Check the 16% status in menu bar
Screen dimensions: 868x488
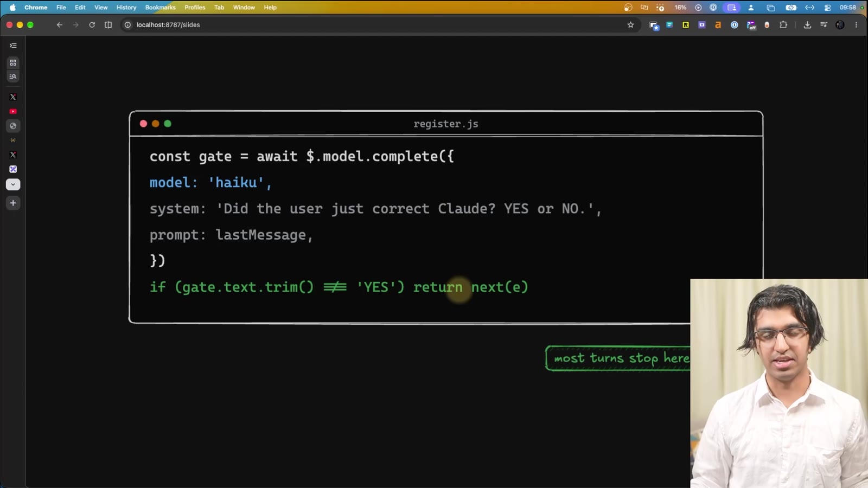(680, 8)
